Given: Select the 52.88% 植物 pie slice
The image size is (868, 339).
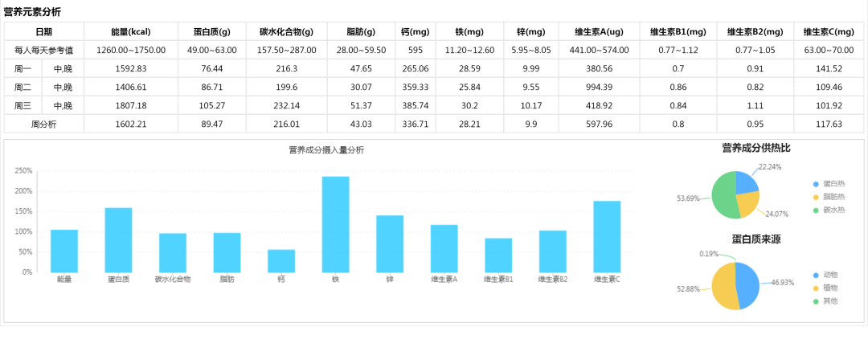Looking at the screenshot, I should 723,287.
